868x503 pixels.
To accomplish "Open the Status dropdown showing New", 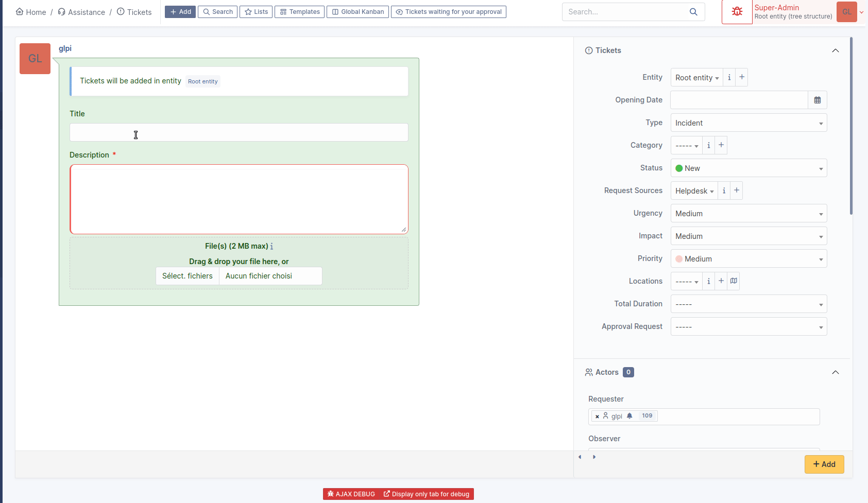I will pos(748,168).
